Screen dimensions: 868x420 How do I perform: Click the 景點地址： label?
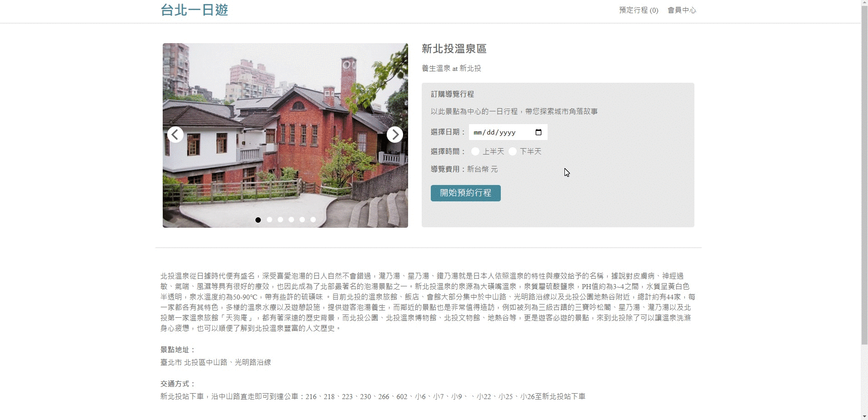(178, 350)
